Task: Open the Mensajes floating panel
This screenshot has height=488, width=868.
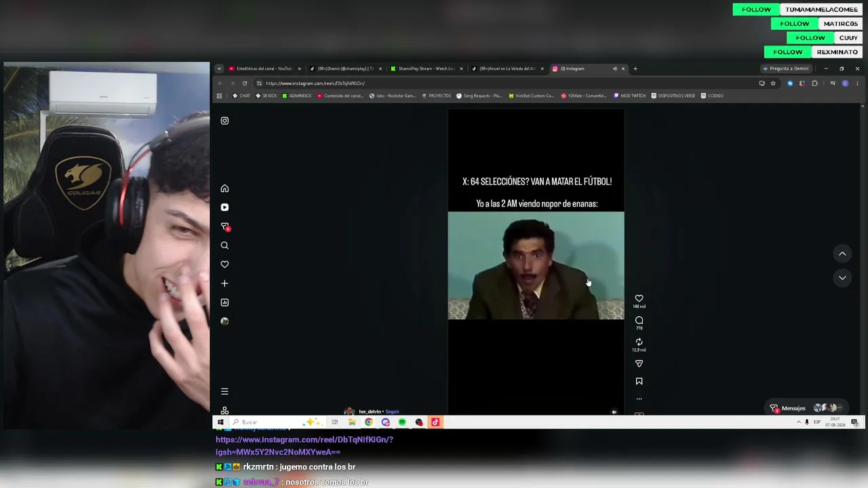Action: (808, 408)
